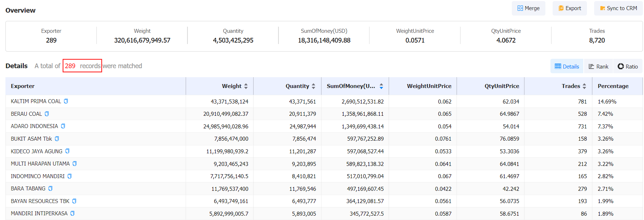Viewport: 644px width, 220px height.
Task: Open BAYAN RESOURCES TBK exporter entry
Action: [x=40, y=201]
